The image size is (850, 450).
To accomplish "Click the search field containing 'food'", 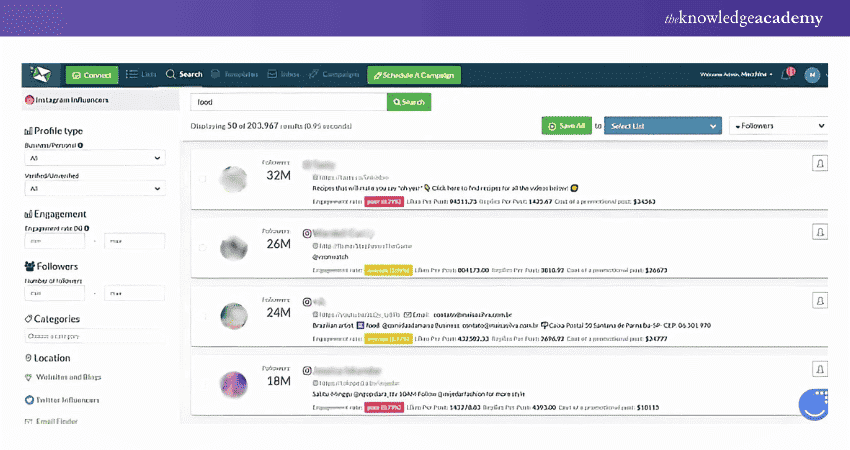I will (288, 102).
